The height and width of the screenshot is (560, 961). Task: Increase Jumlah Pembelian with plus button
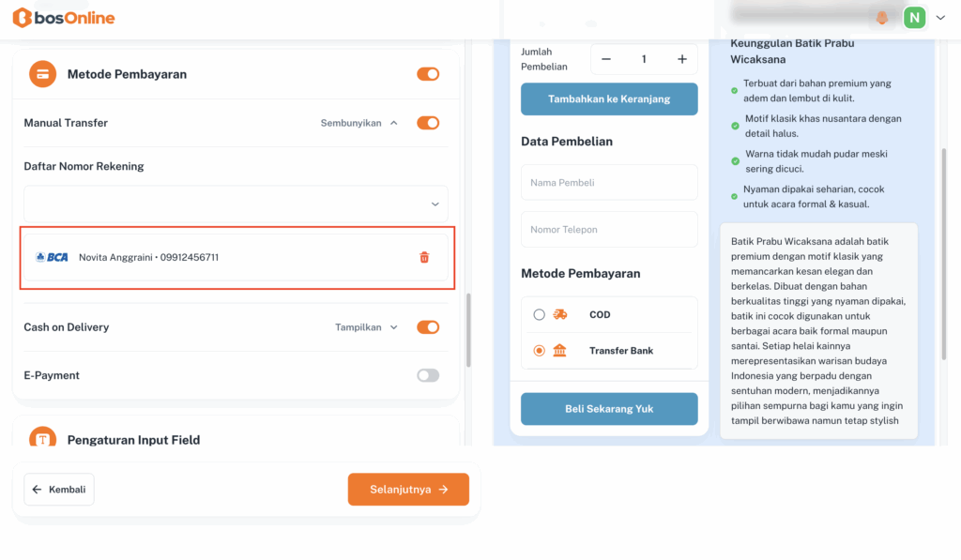tap(682, 59)
